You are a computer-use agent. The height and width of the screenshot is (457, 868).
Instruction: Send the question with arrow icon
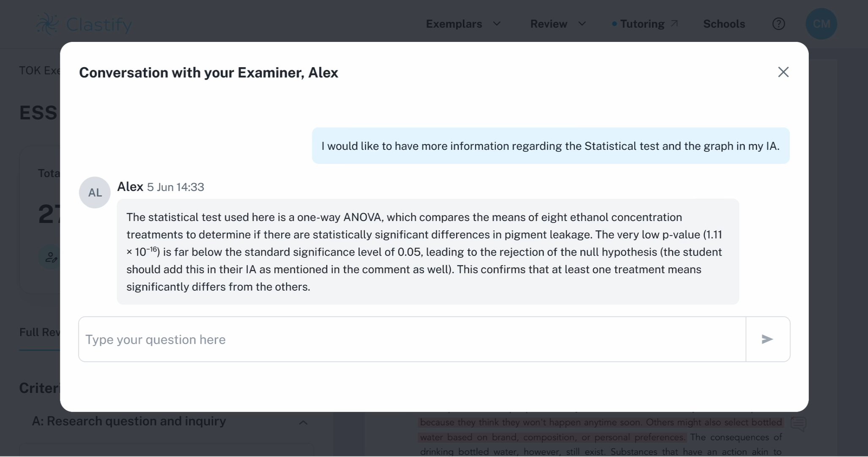pyautogui.click(x=767, y=339)
